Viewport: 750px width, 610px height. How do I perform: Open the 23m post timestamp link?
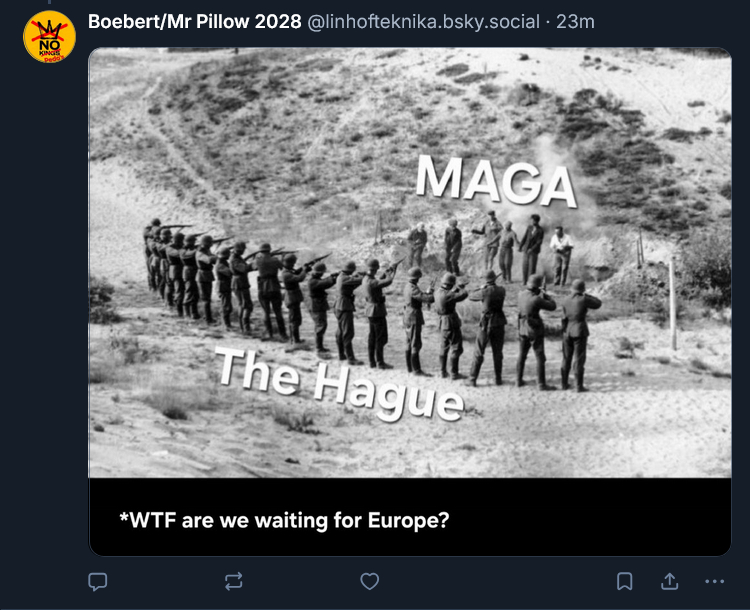(x=575, y=22)
